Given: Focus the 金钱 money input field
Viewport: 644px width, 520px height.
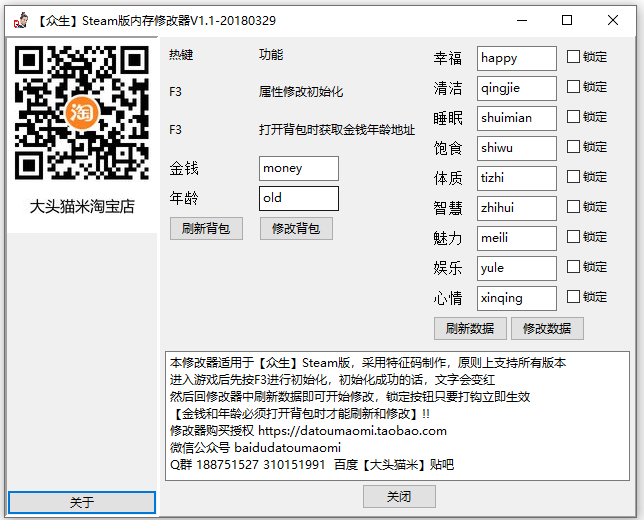Looking at the screenshot, I should coord(299,168).
